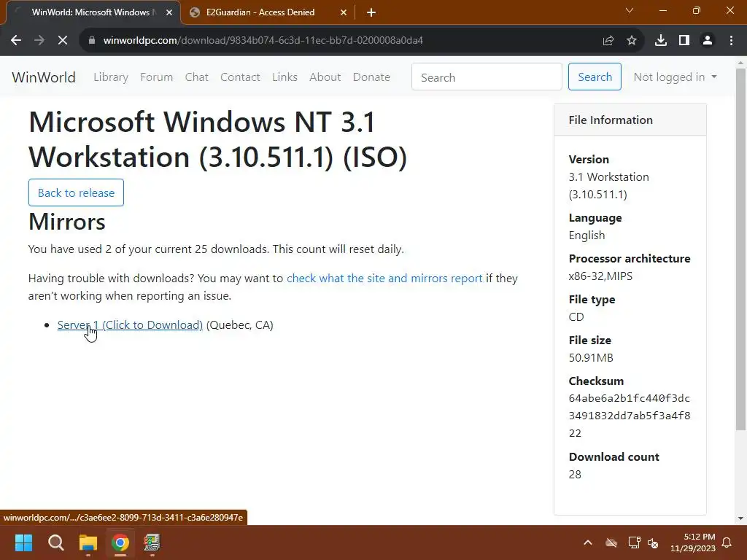The width and height of the screenshot is (747, 560).
Task: Open the Chrome profile icon
Action: coord(708,41)
